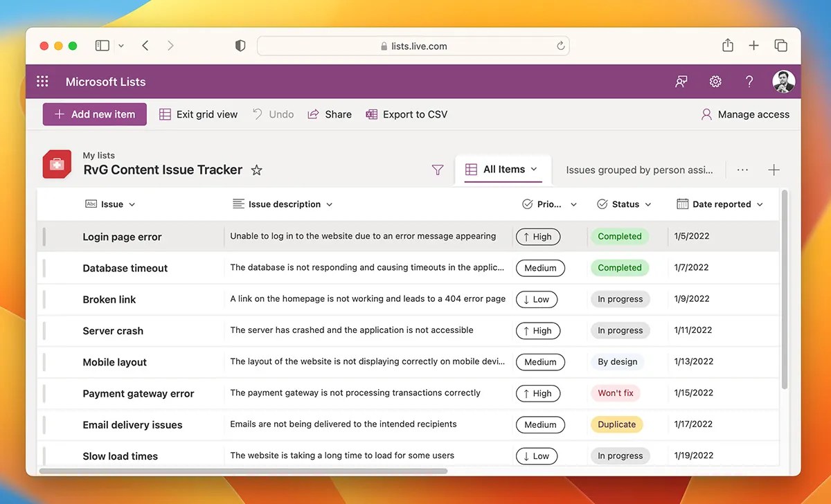This screenshot has width=831, height=504.
Task: Open the Microsoft Lists settings gear
Action: coord(715,81)
